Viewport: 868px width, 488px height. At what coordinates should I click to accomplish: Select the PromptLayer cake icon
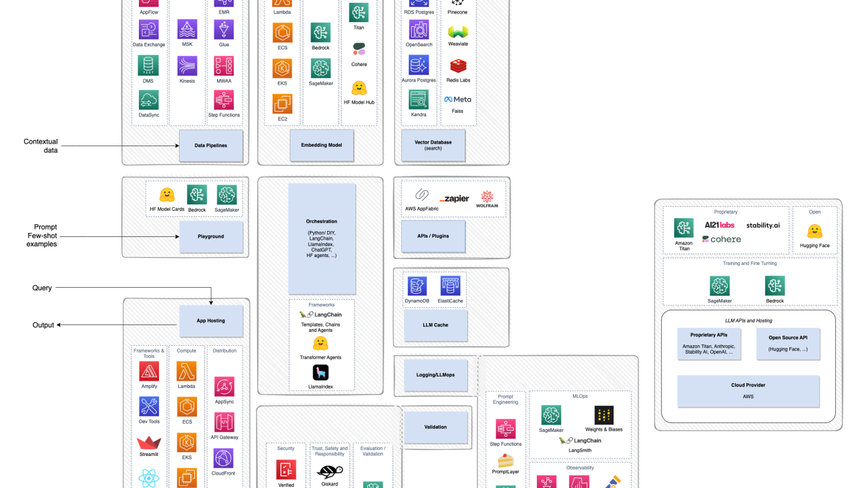coord(505,460)
